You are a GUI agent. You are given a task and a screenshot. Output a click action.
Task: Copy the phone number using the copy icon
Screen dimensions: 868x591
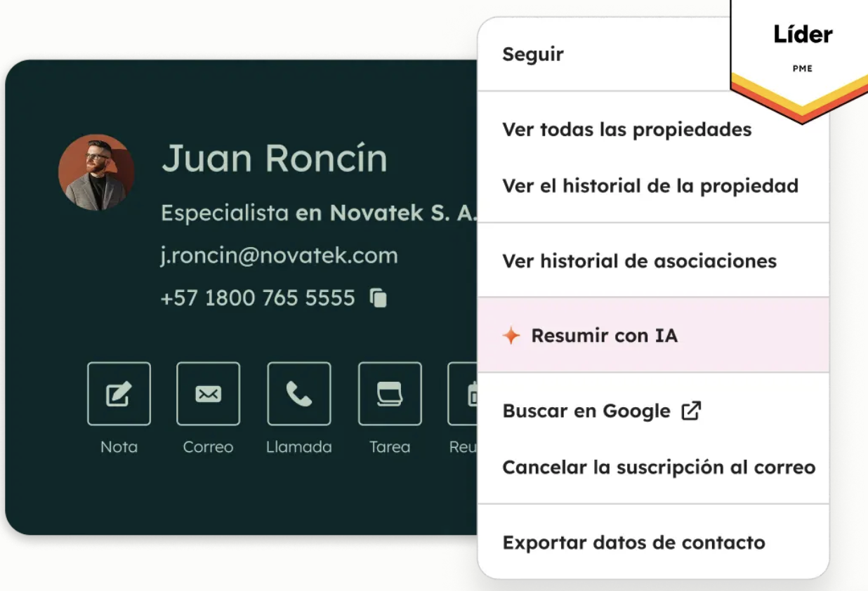pos(378,298)
